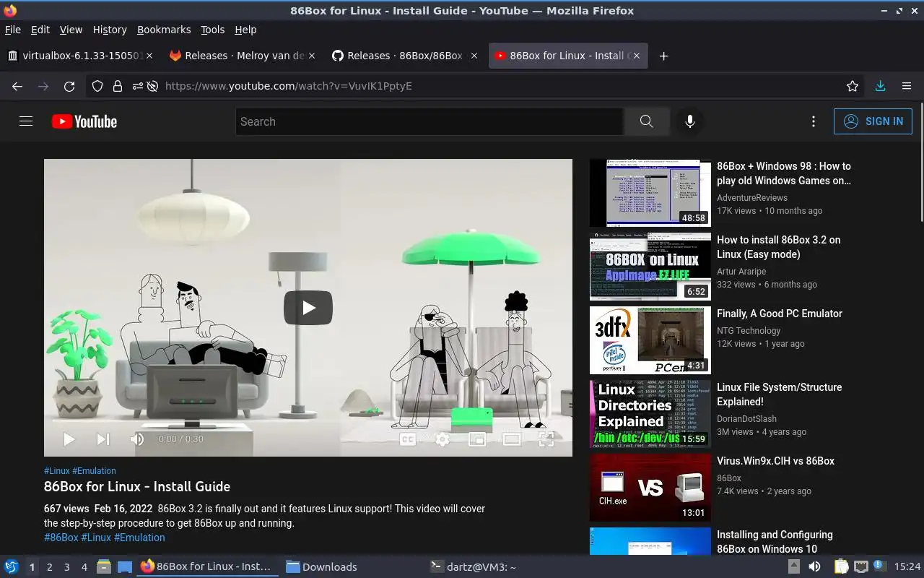Open tracking protection shield icon
The height and width of the screenshot is (578, 924).
point(97,86)
